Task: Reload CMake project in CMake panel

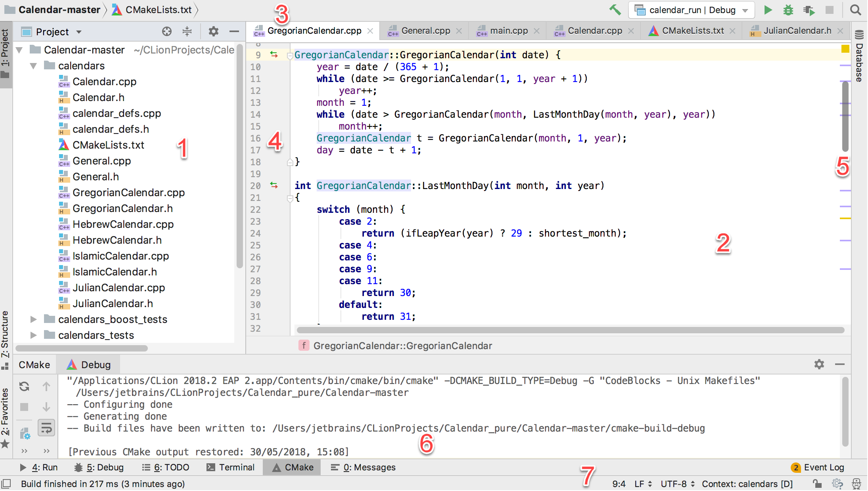Action: (x=25, y=386)
